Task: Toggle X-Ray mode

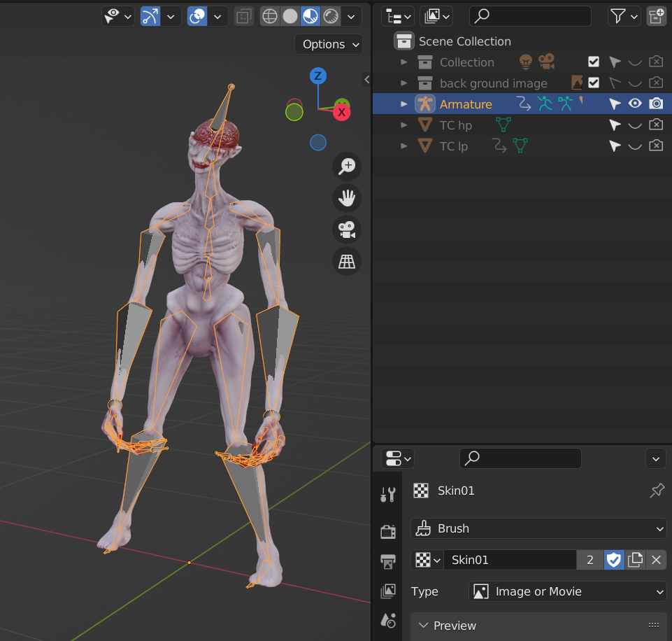Action: coord(244,16)
